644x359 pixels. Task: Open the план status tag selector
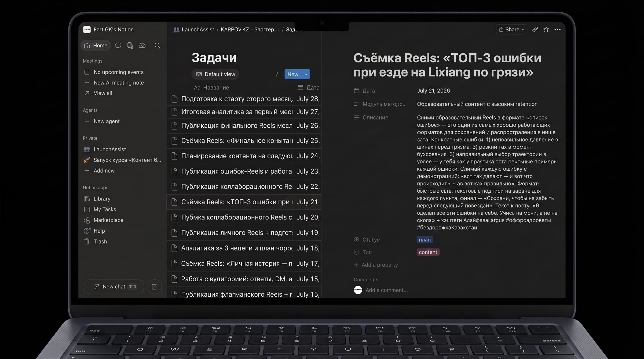pyautogui.click(x=425, y=240)
